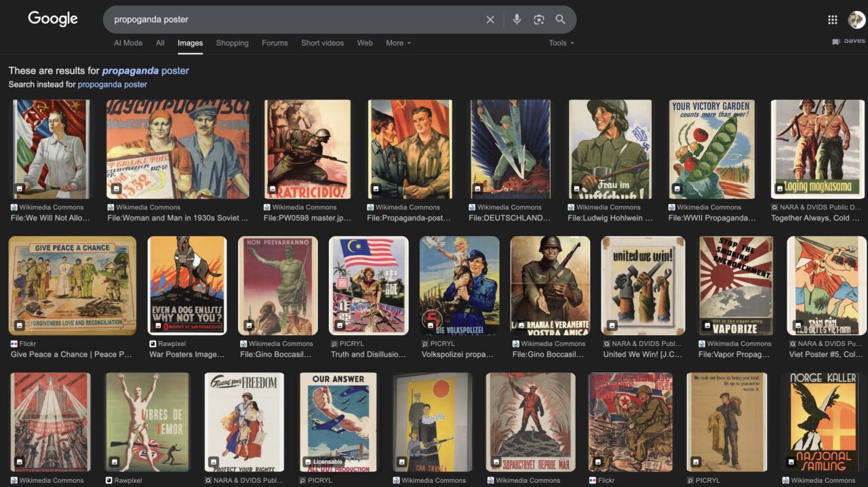Start a voice search with the microphone
The width and height of the screenshot is (868, 487).
517,20
